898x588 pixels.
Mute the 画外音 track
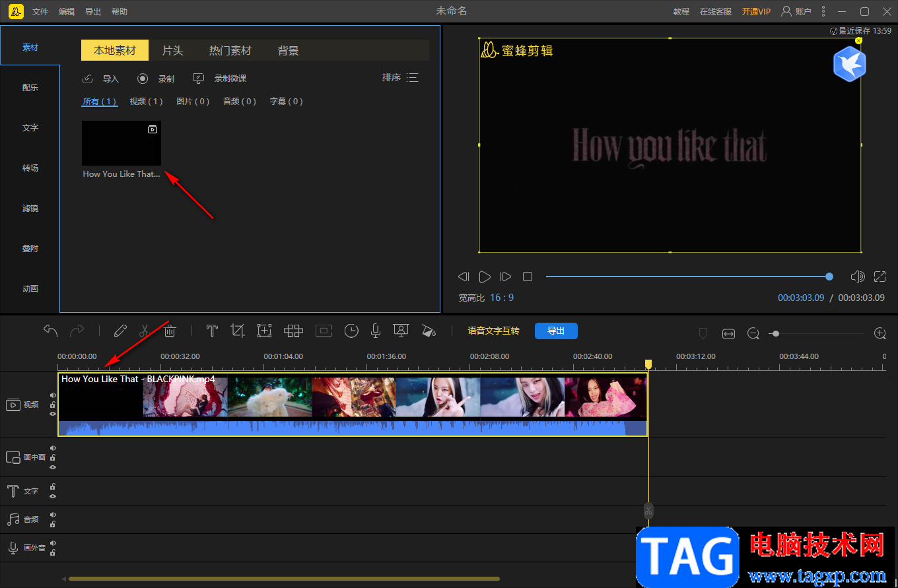[x=53, y=543]
